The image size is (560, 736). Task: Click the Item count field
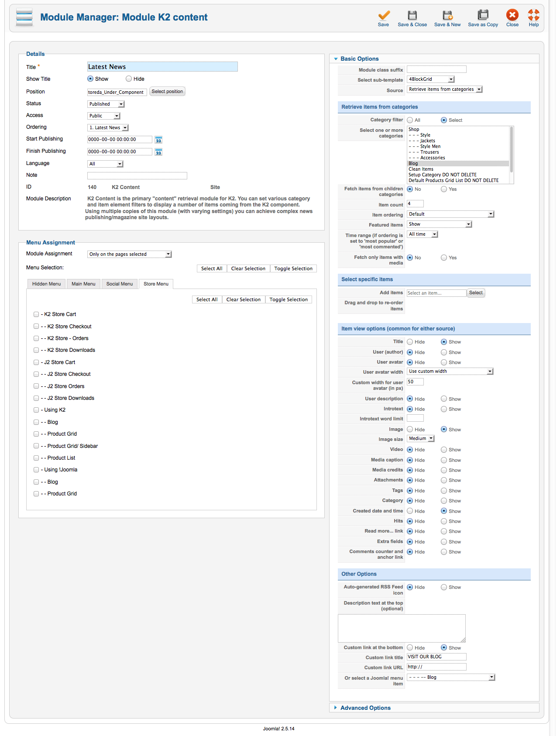tap(415, 203)
